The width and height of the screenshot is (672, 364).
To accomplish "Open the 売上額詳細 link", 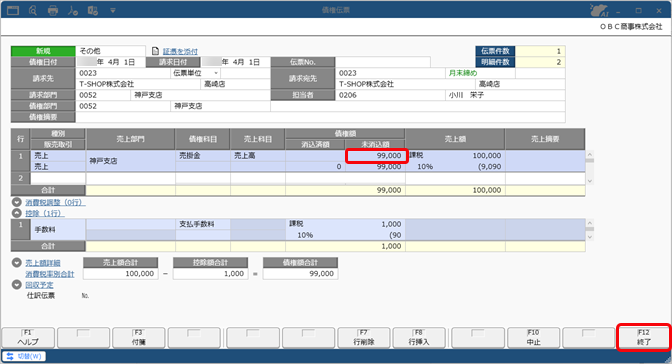I will pyautogui.click(x=43, y=263).
